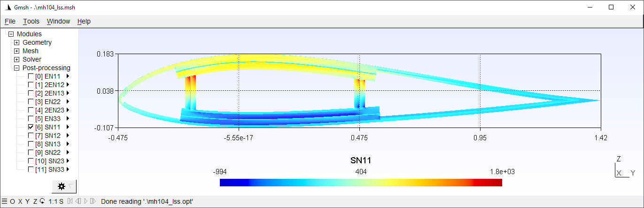Click the play animation button in status bar
Image resolution: width=644 pixels, height=208 pixels.
click(85, 201)
